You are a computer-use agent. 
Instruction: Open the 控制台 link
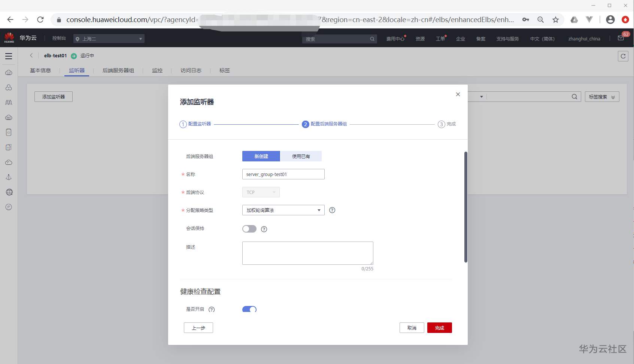tap(59, 38)
